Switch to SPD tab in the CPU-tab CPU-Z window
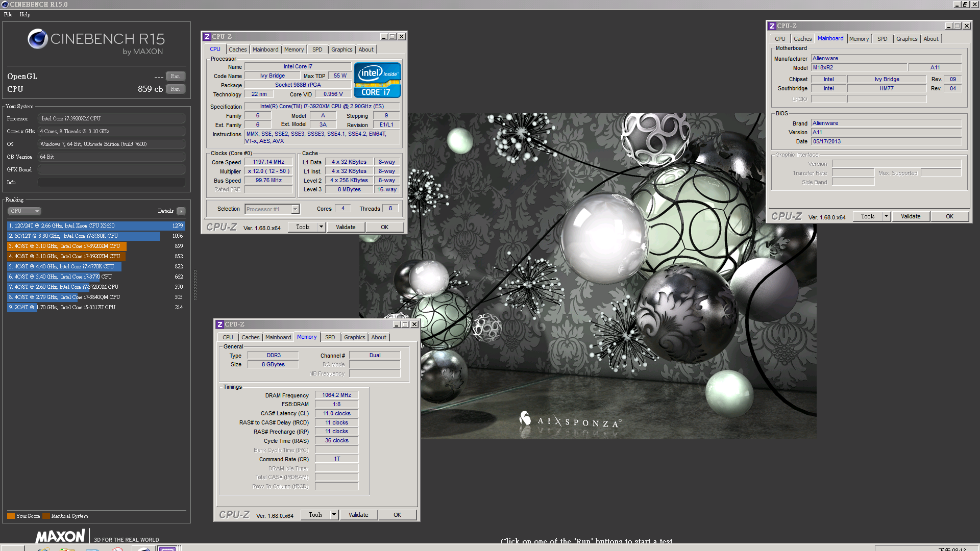This screenshot has width=980, height=551. [317, 49]
